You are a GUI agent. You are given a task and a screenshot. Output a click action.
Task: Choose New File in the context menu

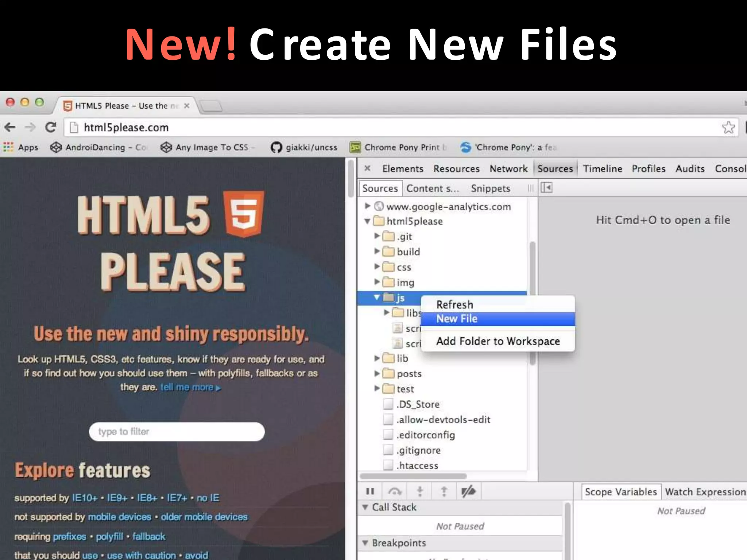point(498,319)
